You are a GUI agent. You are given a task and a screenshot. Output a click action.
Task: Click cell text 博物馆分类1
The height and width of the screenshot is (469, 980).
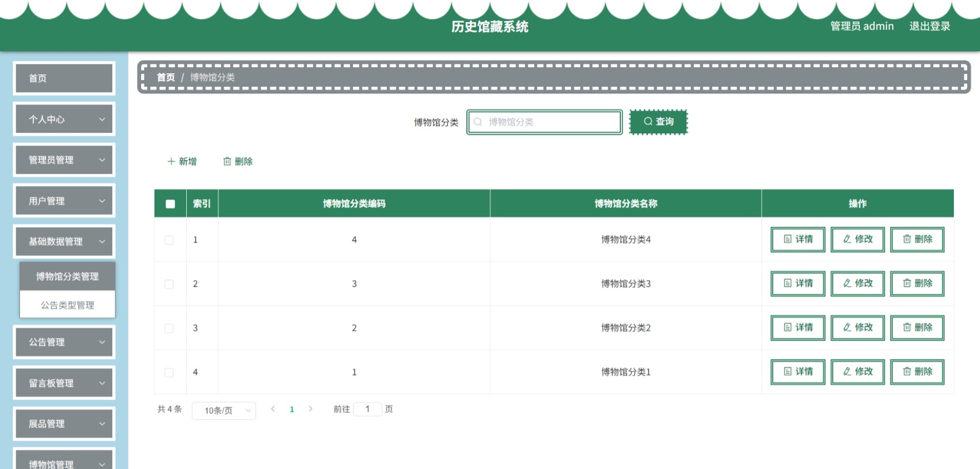pyautogui.click(x=626, y=372)
